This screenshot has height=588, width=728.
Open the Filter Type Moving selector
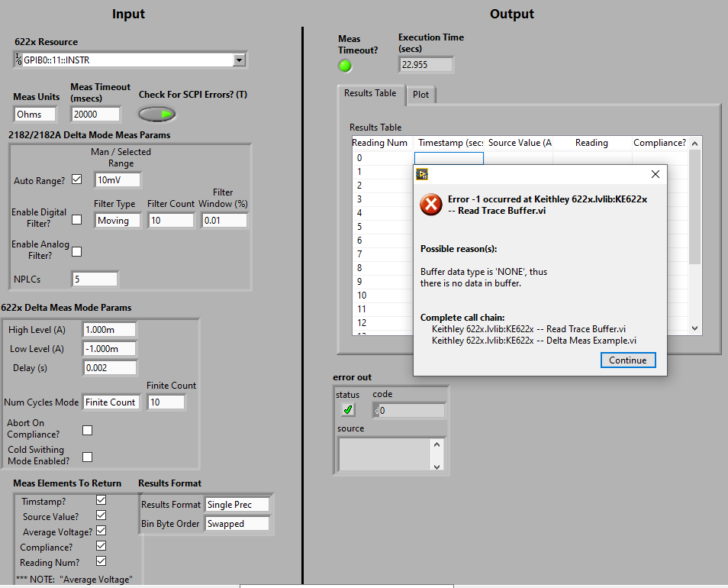118,220
